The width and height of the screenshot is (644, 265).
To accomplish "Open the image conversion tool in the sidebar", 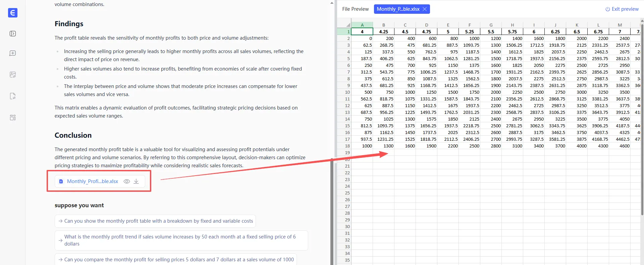I will tap(13, 75).
